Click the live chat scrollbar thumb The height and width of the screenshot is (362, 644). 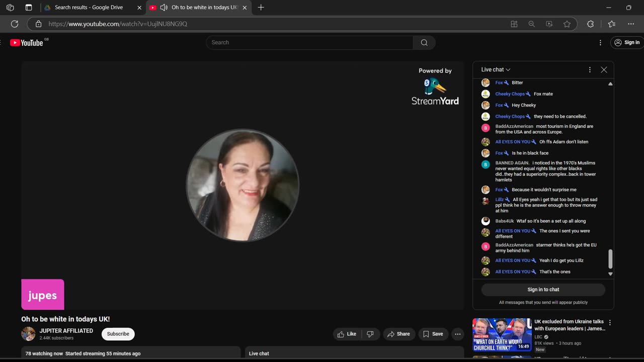(x=610, y=259)
